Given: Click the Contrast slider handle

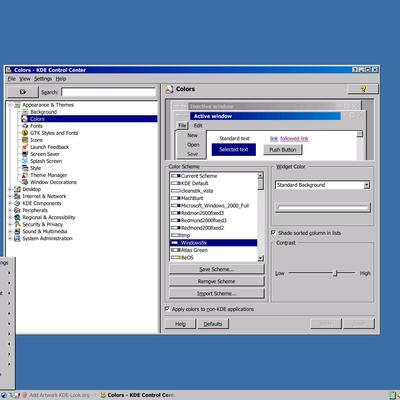Looking at the screenshot, I should pos(335,273).
